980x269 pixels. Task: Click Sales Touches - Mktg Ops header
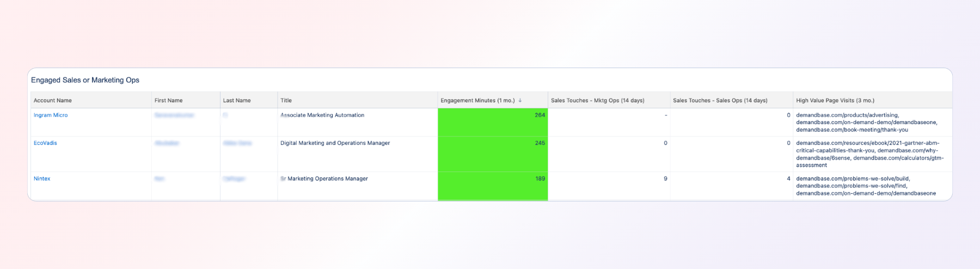597,101
